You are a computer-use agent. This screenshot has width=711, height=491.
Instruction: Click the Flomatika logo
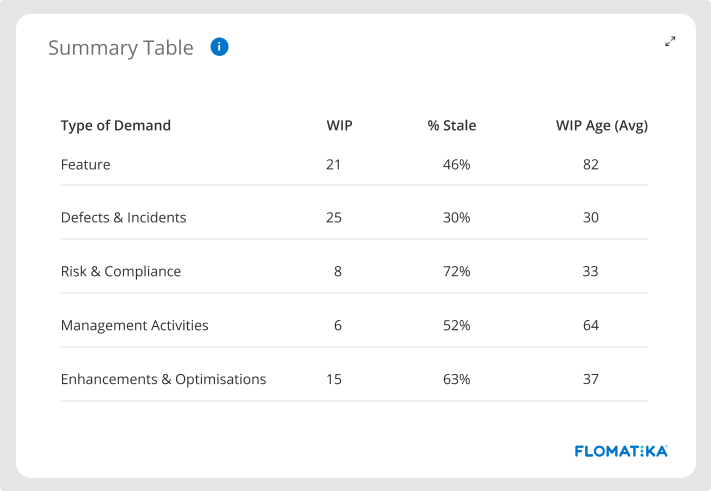pyautogui.click(x=621, y=451)
